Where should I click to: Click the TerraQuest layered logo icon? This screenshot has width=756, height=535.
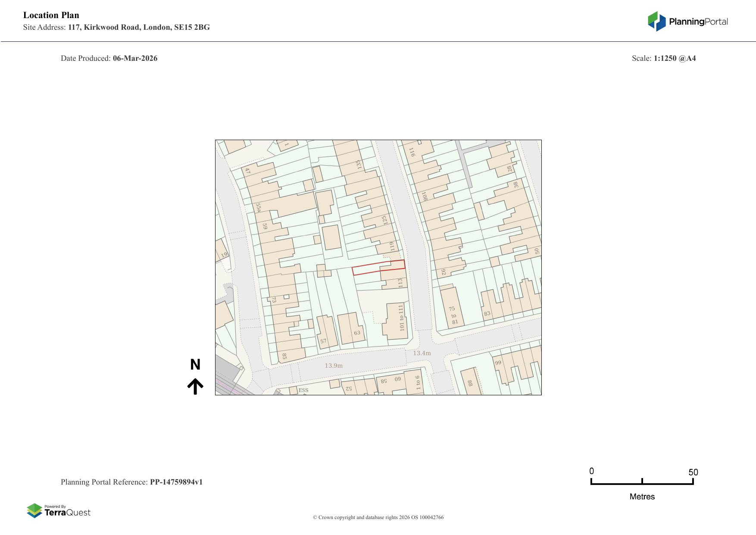(34, 510)
